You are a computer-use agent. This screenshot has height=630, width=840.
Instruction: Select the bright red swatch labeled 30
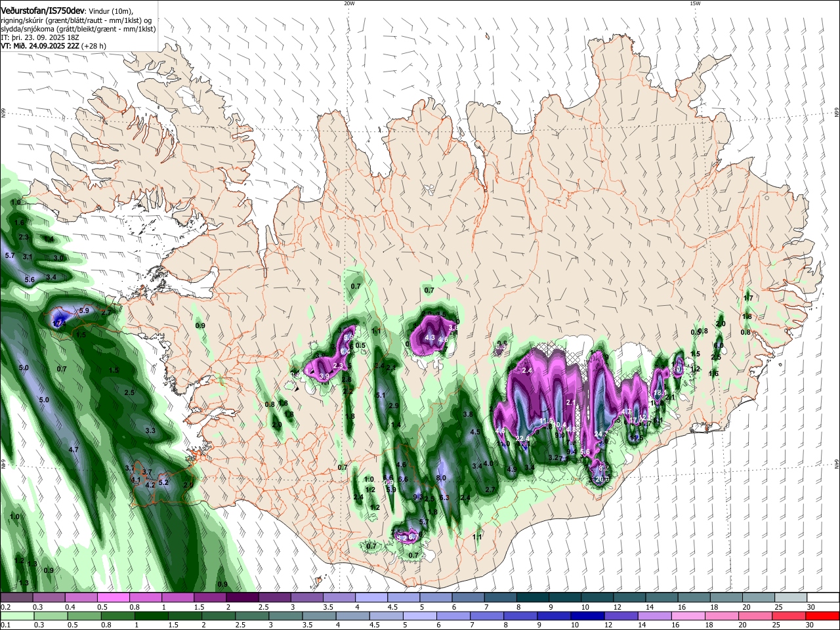pos(822,616)
